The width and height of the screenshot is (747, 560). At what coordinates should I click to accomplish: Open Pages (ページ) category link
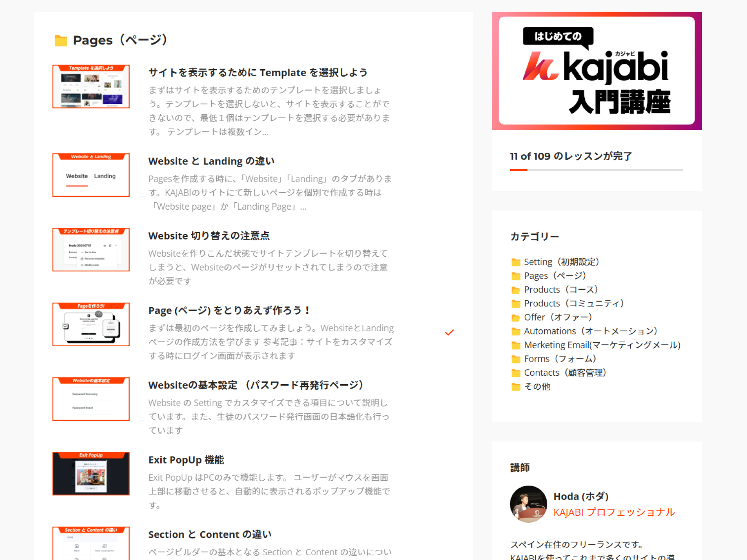(x=555, y=276)
